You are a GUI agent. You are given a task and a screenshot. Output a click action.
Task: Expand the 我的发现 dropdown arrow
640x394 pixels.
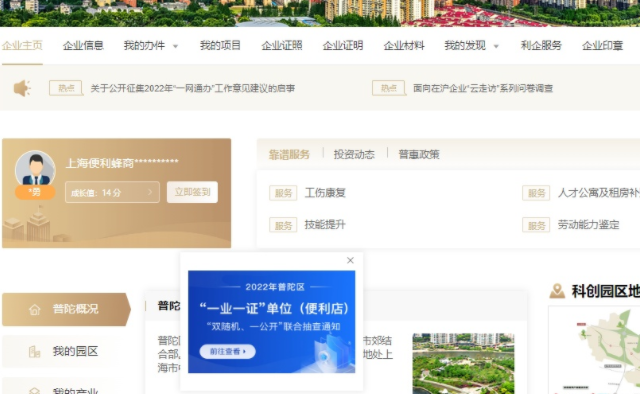(496, 47)
